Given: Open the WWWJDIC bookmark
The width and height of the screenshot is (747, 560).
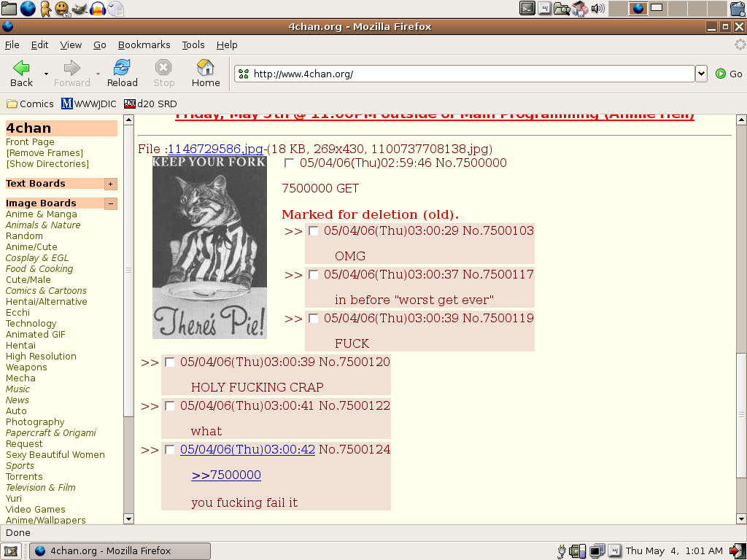Looking at the screenshot, I should click(x=89, y=104).
